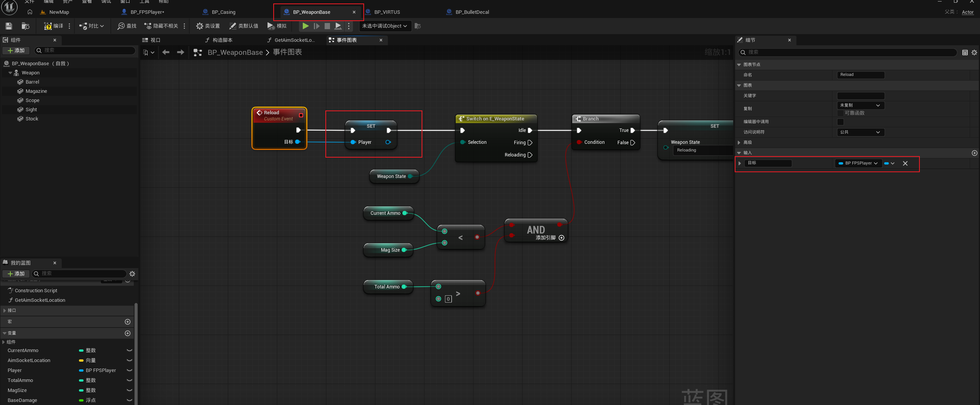Open the play options three-dot menu

[349, 26]
